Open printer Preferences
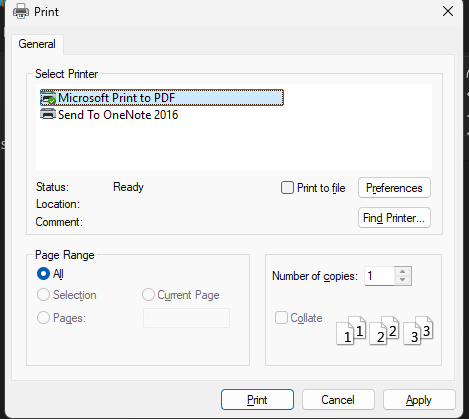Screen dimensions: 469x419 tap(394, 188)
